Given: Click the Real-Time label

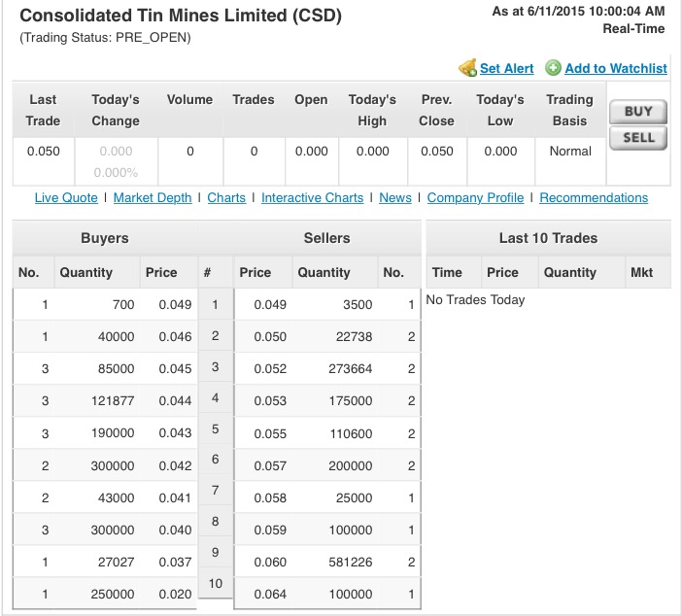Looking at the screenshot, I should [x=633, y=29].
